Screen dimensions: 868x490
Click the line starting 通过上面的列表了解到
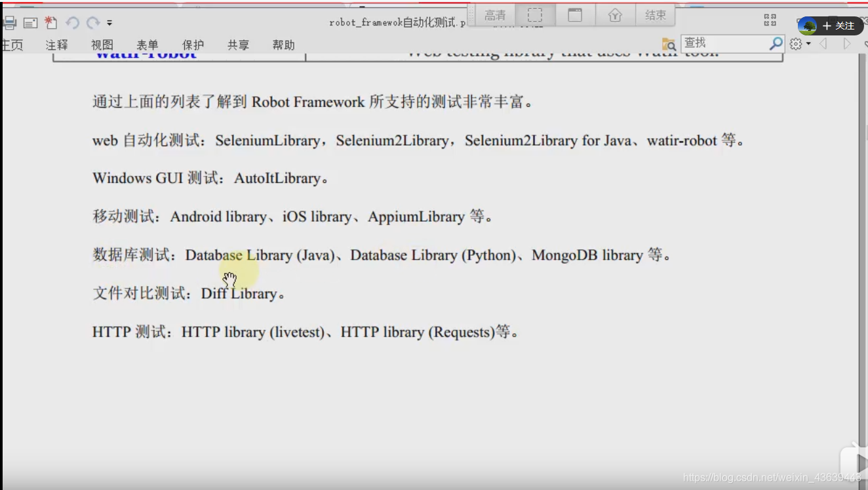pos(313,102)
